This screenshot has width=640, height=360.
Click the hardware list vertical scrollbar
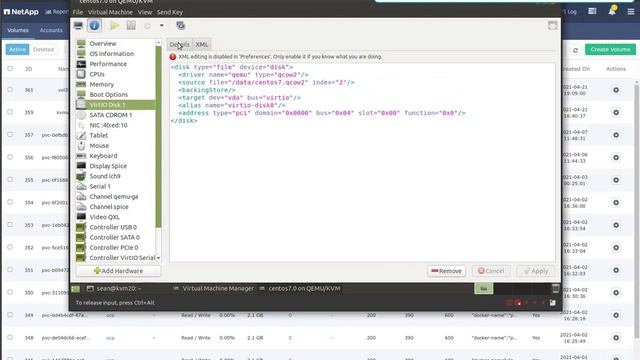click(x=158, y=137)
